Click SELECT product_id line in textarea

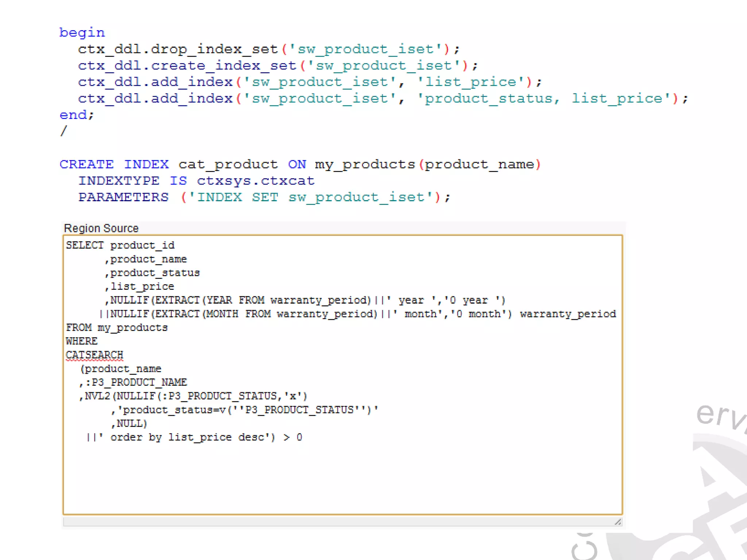point(120,245)
